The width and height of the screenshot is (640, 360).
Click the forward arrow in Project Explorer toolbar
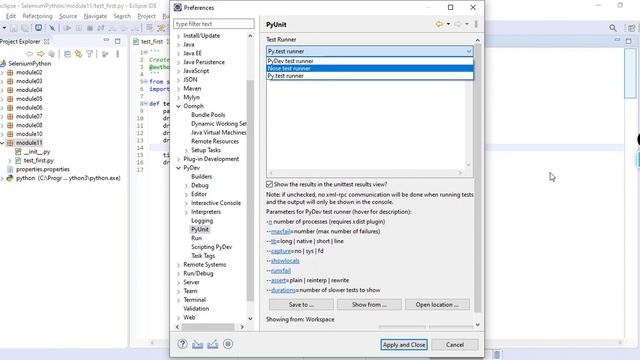coord(40,54)
